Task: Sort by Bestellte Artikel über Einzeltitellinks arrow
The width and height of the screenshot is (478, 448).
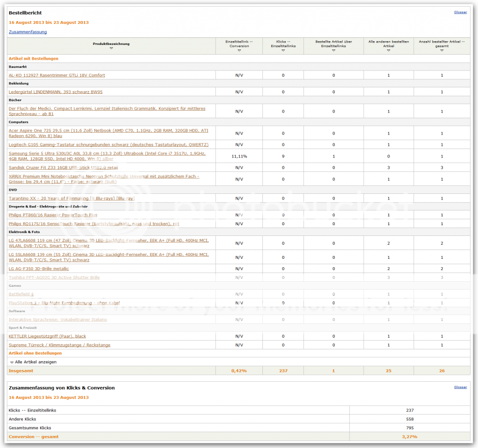Action: (333, 50)
